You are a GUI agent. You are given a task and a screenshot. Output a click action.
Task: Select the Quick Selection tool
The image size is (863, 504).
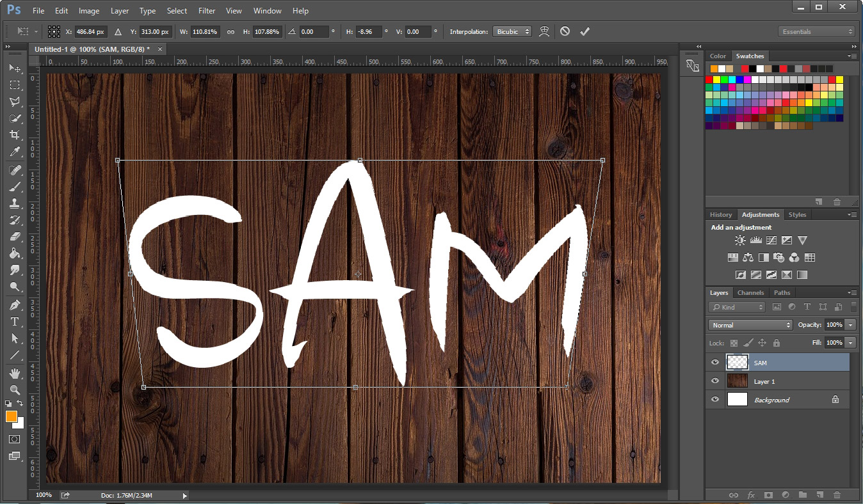tap(14, 118)
